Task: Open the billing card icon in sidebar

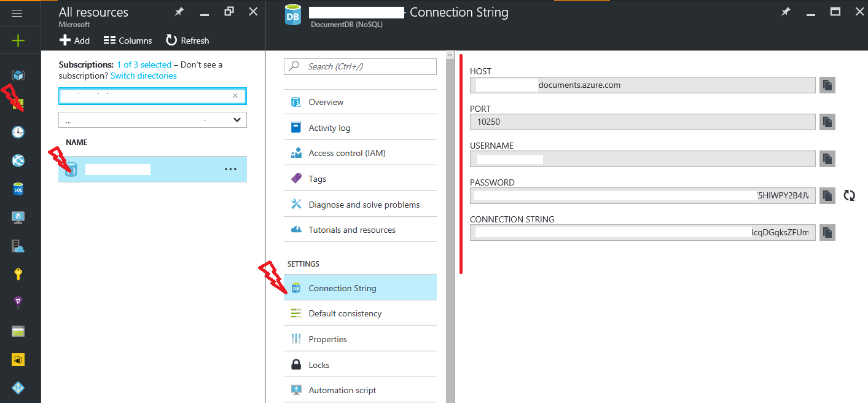Action: (18, 332)
